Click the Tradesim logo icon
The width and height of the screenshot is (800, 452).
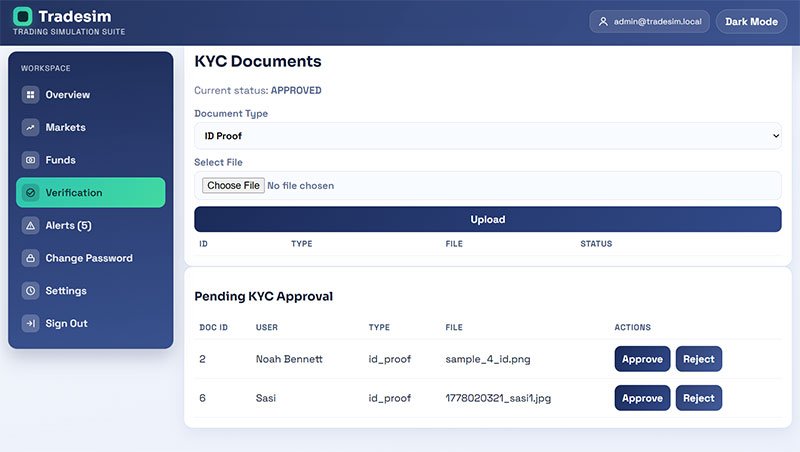22,16
